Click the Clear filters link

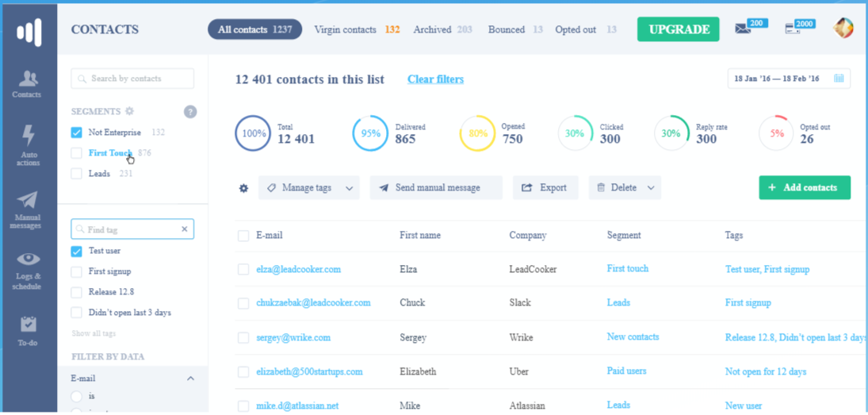point(436,79)
